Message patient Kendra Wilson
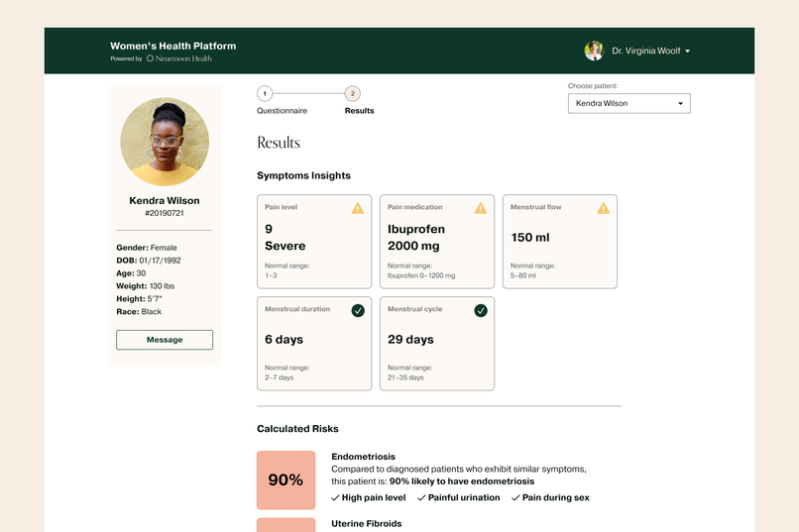 165,340
